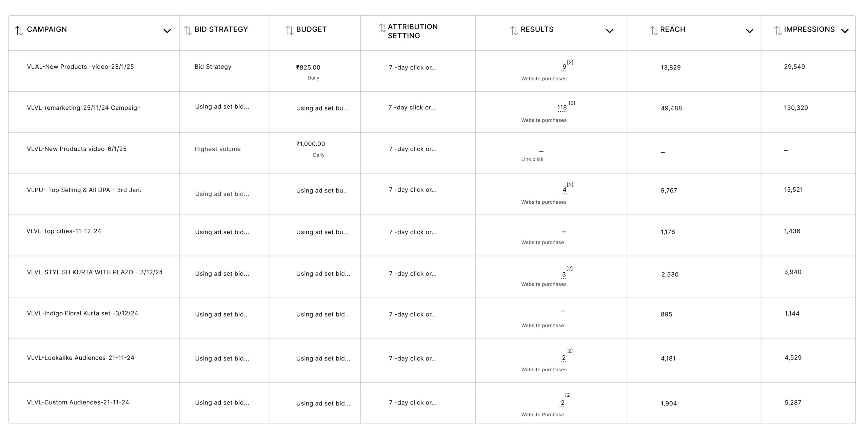This screenshot has width=868, height=436.
Task: Open the VLAL-New Products video campaign
Action: pos(80,67)
